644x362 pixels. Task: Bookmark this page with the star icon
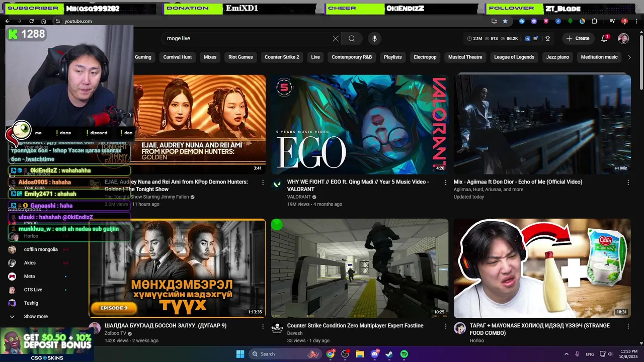pyautogui.click(x=505, y=21)
